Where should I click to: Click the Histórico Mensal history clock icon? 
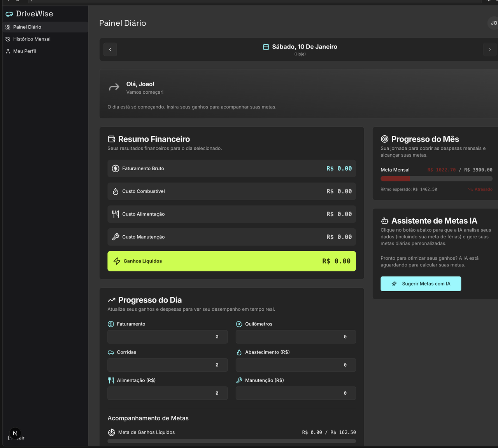coord(8,39)
